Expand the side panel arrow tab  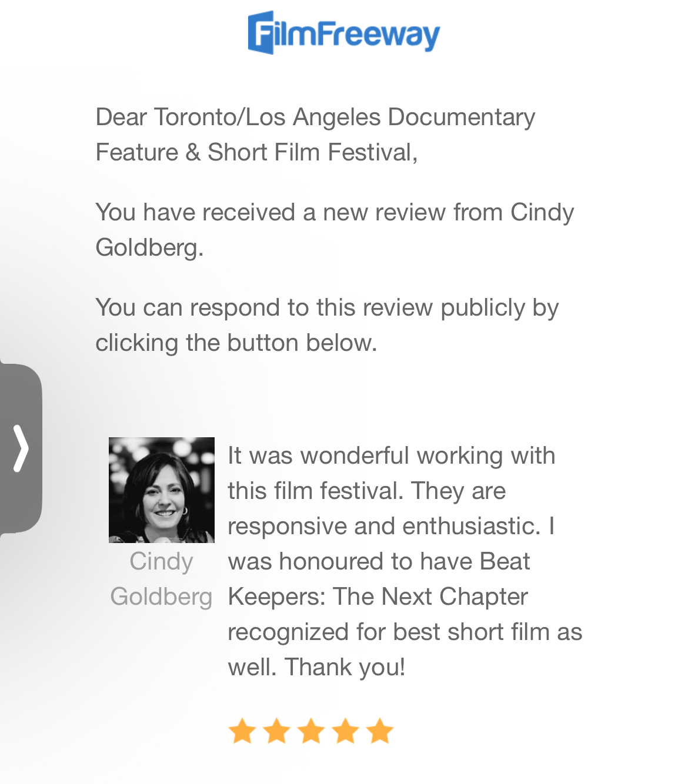pyautogui.click(x=21, y=448)
